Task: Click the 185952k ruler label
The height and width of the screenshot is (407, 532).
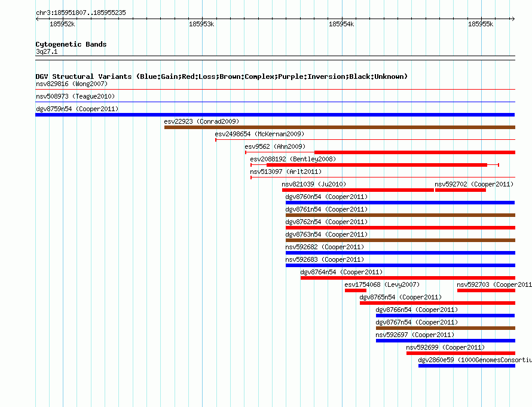Action: click(62, 24)
